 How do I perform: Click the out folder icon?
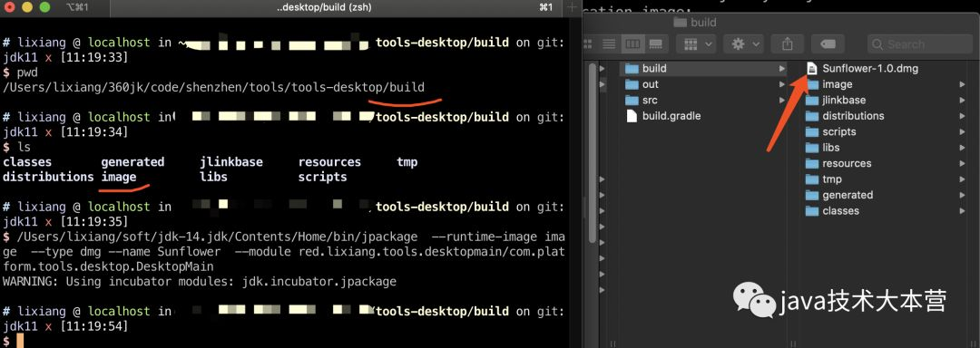click(632, 84)
